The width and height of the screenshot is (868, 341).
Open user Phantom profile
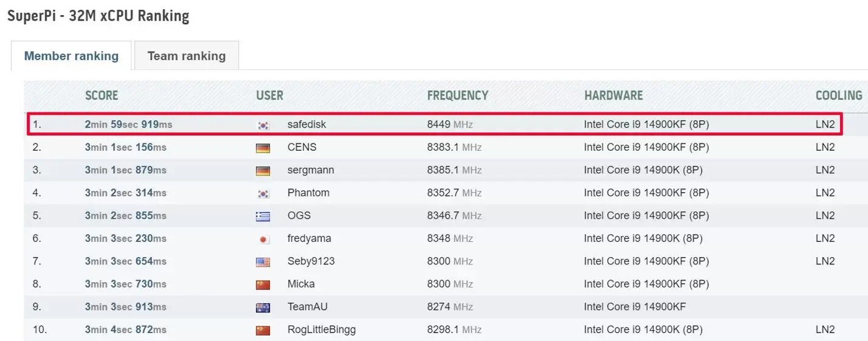(309, 193)
